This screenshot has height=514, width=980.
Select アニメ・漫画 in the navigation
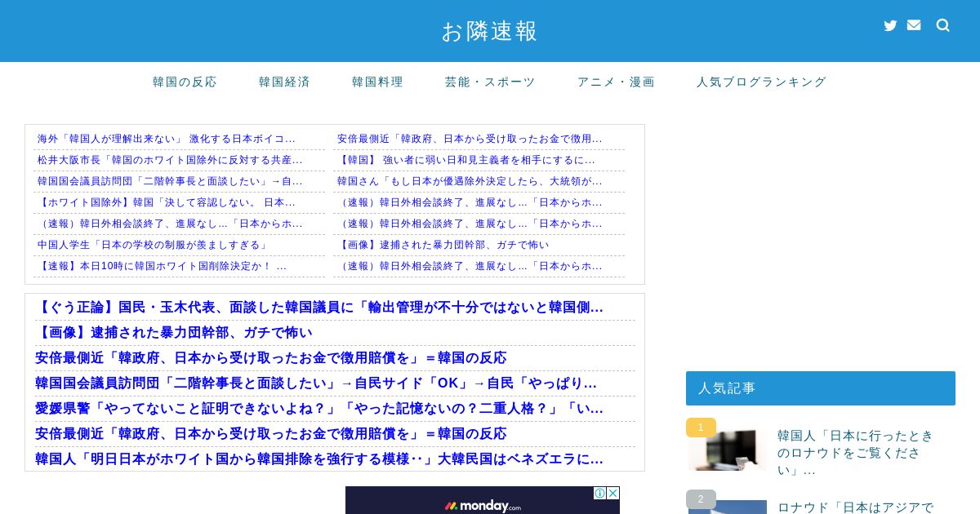click(617, 82)
